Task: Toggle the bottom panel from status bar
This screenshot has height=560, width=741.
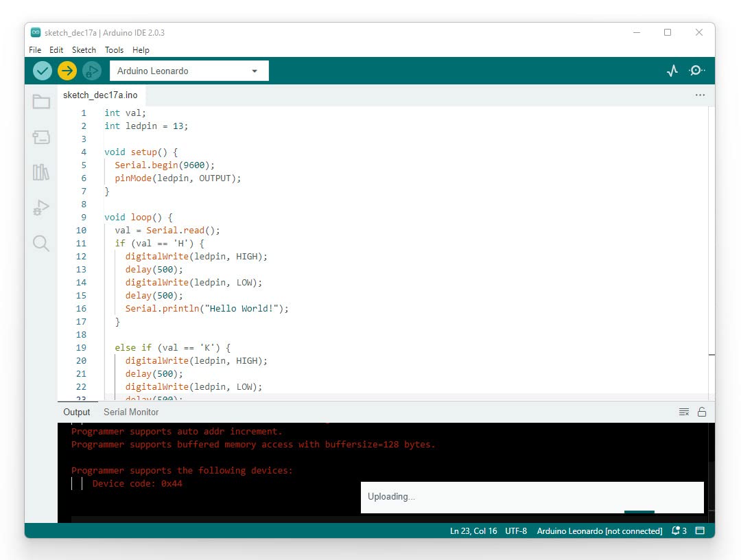Action: pyautogui.click(x=700, y=530)
